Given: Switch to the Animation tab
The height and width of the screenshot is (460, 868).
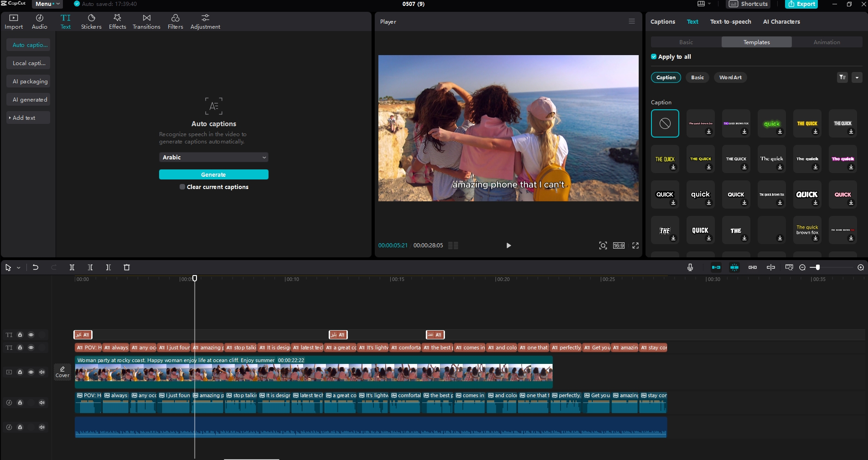Looking at the screenshot, I should 826,42.
